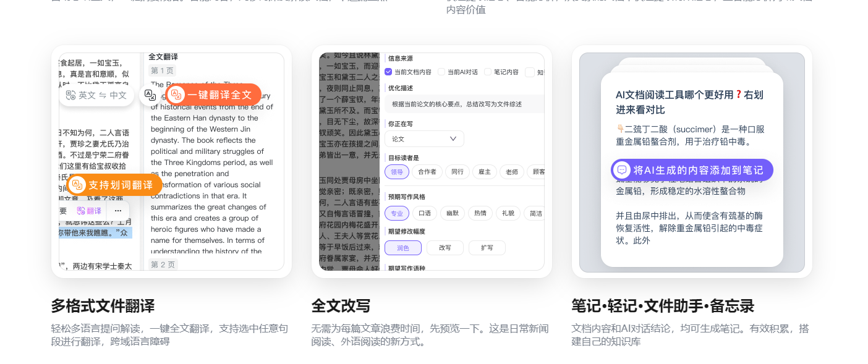Click the small circular translate icon beside language pill
Image resolution: width=868 pixels, height=364 pixels.
pos(150,96)
